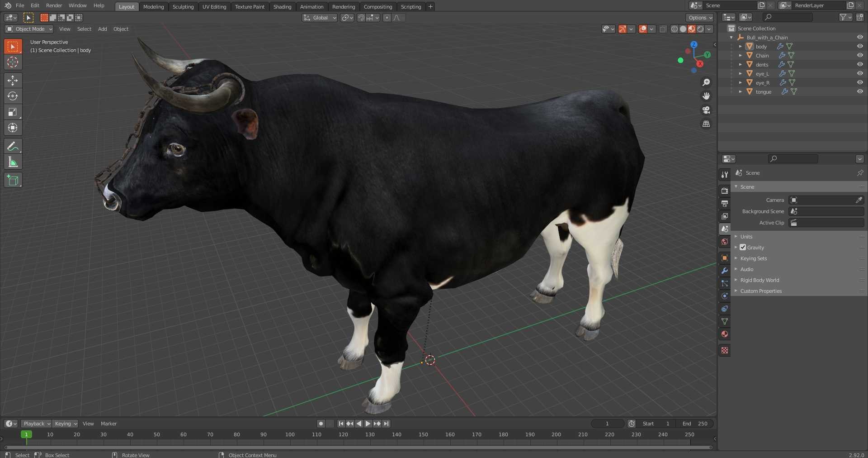Activate the Scale tool
Viewport: 868px width, 458px height.
point(13,112)
